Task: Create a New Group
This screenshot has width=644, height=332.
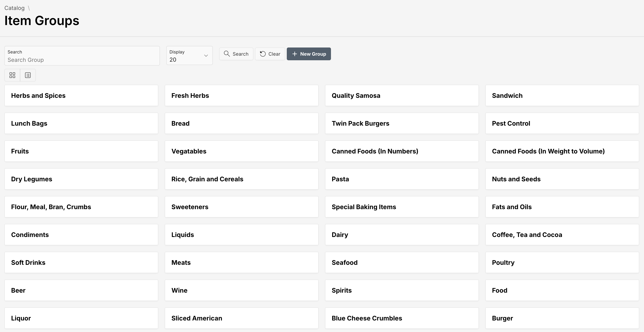Action: coord(309,54)
